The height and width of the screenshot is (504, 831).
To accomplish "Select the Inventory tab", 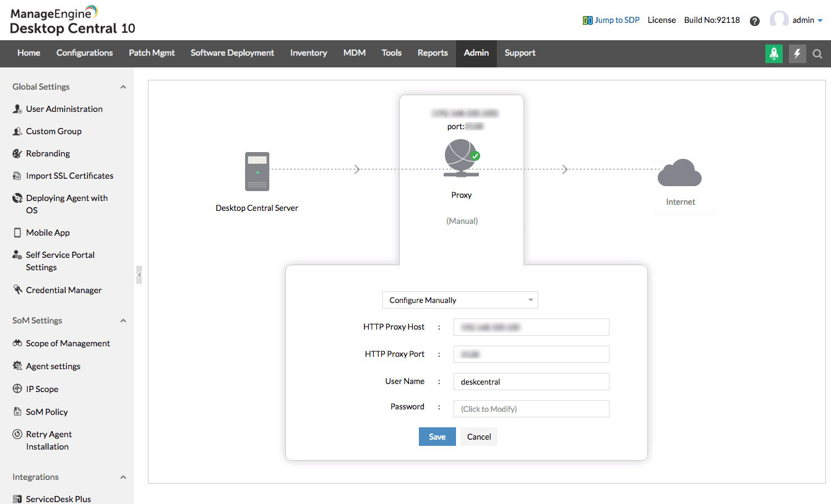I will click(309, 53).
